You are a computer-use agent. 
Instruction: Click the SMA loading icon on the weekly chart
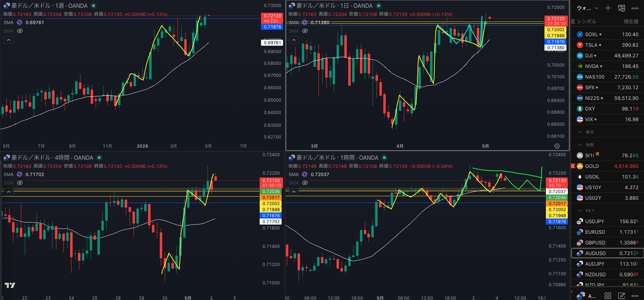click(x=19, y=22)
